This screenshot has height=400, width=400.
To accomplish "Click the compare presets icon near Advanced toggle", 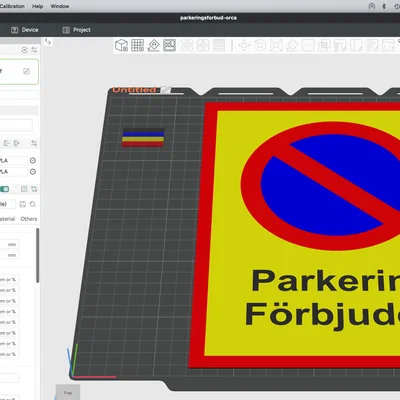I will point(34,189).
